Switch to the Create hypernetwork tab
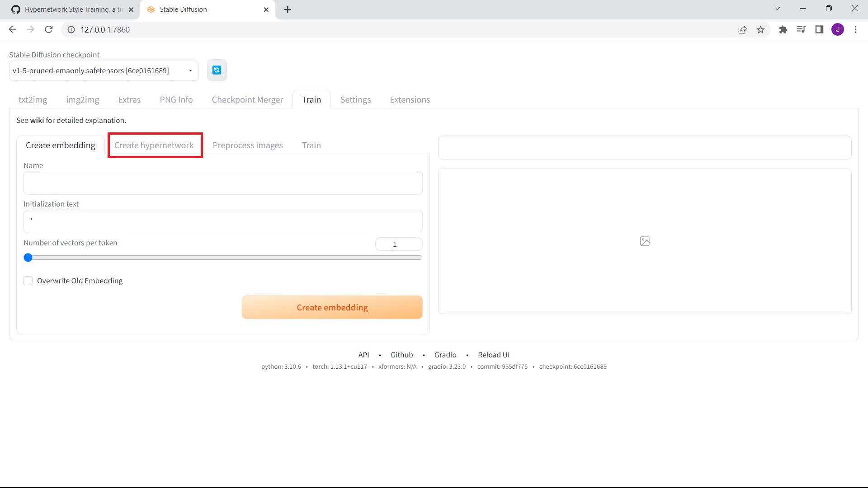Viewport: 868px width, 488px height. tap(154, 145)
